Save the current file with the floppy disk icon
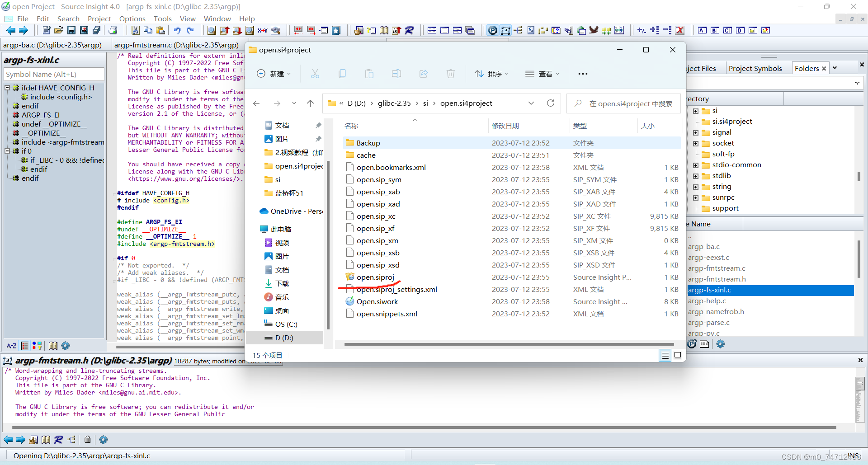Screen dimensions: 868x465 pos(71,30)
